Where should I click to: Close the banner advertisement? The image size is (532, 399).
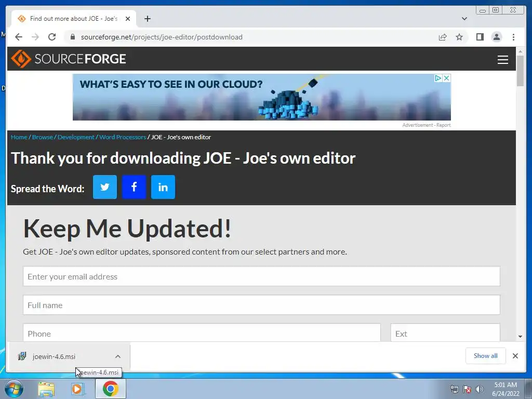click(447, 78)
